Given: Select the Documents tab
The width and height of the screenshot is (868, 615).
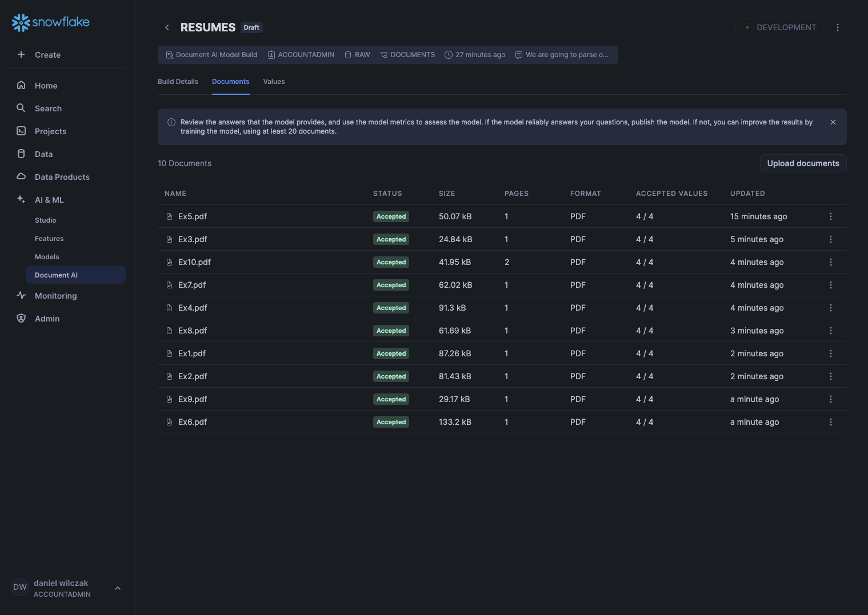Looking at the screenshot, I should tap(230, 82).
